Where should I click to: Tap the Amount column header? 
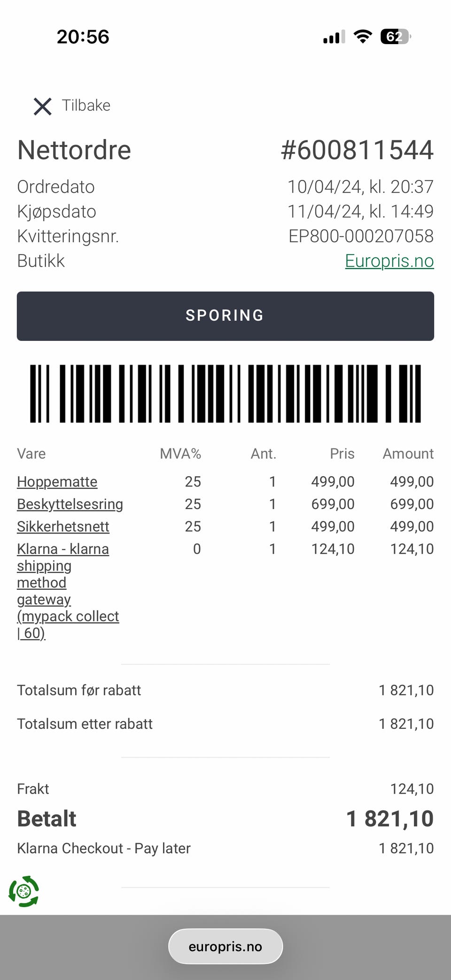tap(408, 454)
